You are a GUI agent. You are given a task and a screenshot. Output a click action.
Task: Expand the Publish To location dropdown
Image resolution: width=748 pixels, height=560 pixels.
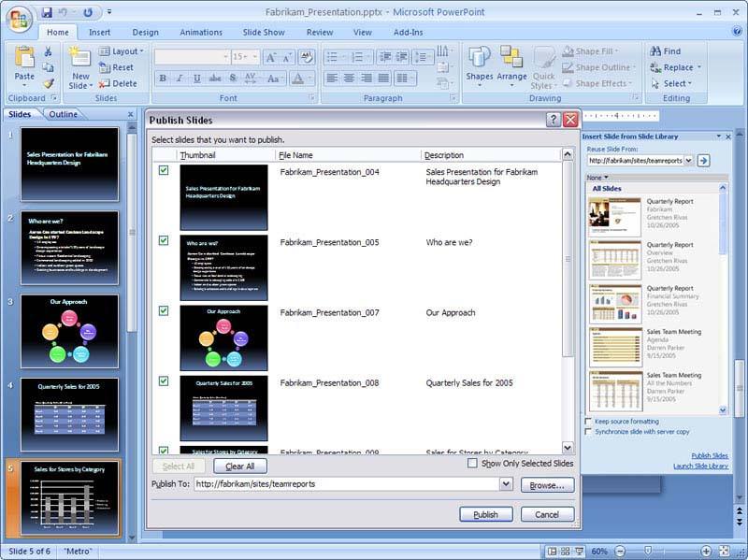click(x=506, y=484)
